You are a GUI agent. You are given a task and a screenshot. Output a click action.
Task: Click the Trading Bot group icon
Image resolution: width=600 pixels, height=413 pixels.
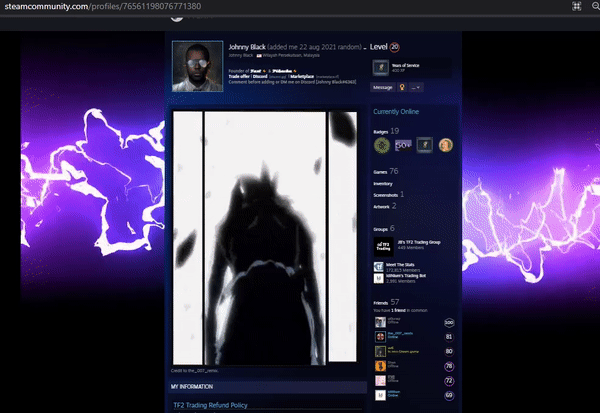click(378, 278)
